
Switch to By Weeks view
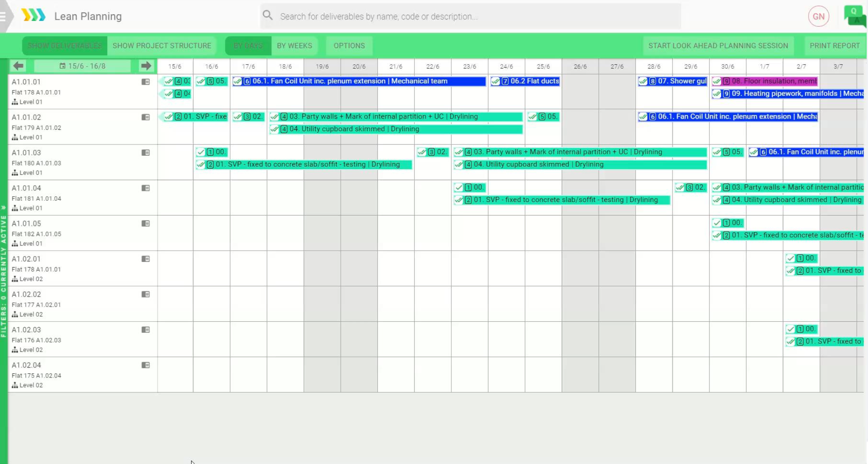click(x=294, y=46)
